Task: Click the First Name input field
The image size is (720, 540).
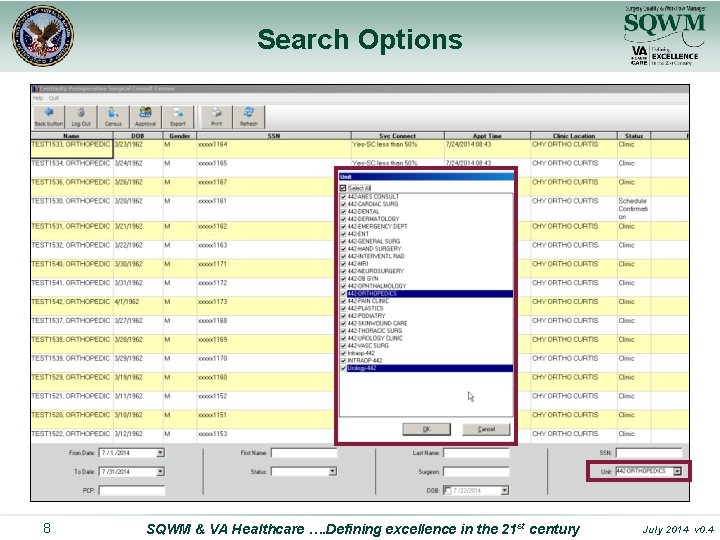Action: click(304, 453)
